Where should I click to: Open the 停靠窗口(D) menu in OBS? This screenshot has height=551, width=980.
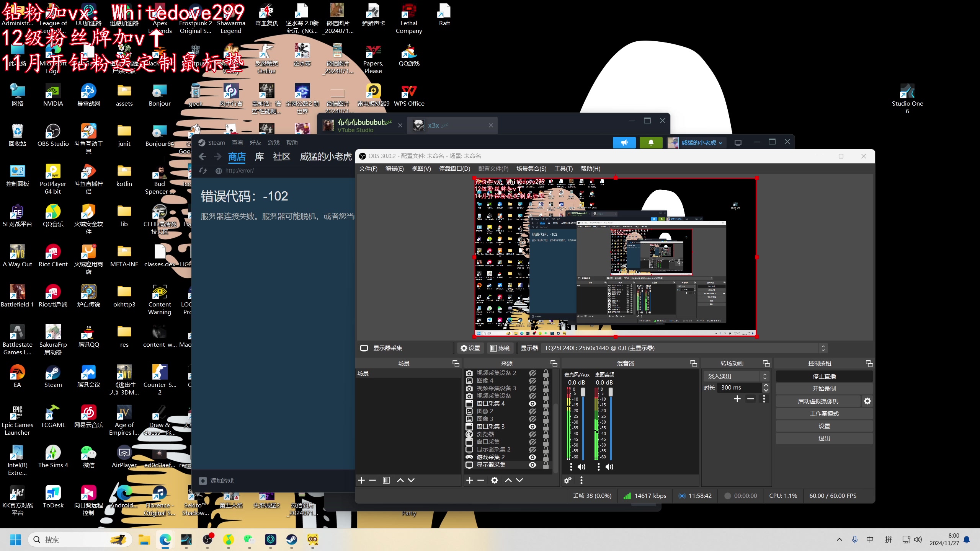454,169
